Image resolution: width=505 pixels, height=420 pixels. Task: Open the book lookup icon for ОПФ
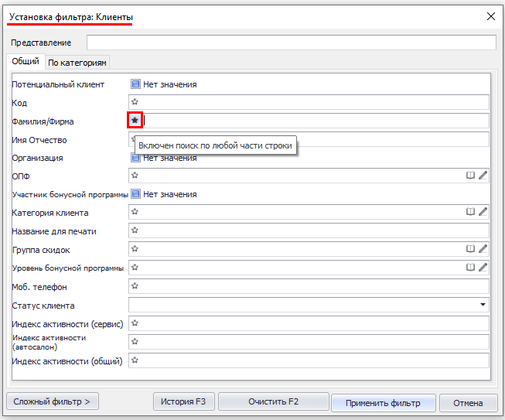point(470,176)
